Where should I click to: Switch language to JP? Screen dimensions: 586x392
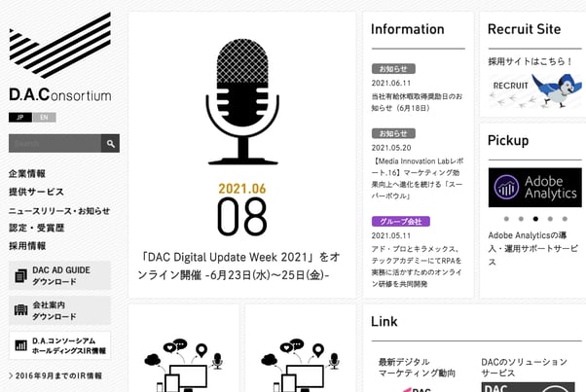[20, 118]
